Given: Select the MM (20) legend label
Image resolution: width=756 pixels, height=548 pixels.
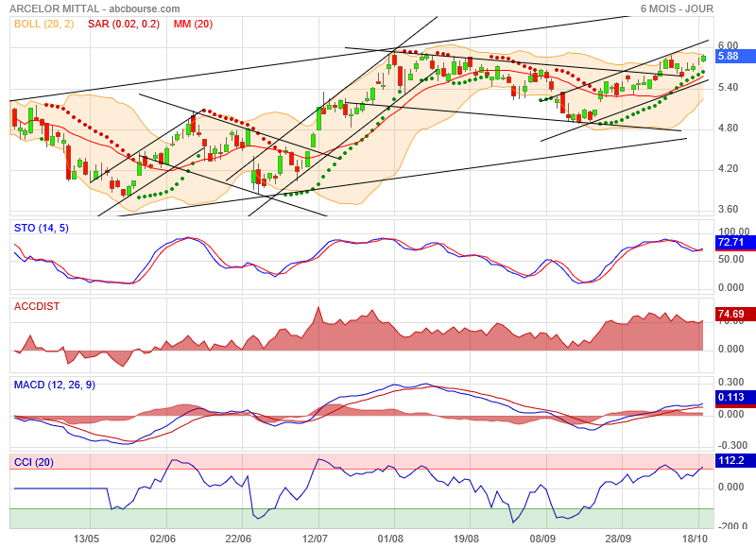Looking at the screenshot, I should (x=193, y=24).
